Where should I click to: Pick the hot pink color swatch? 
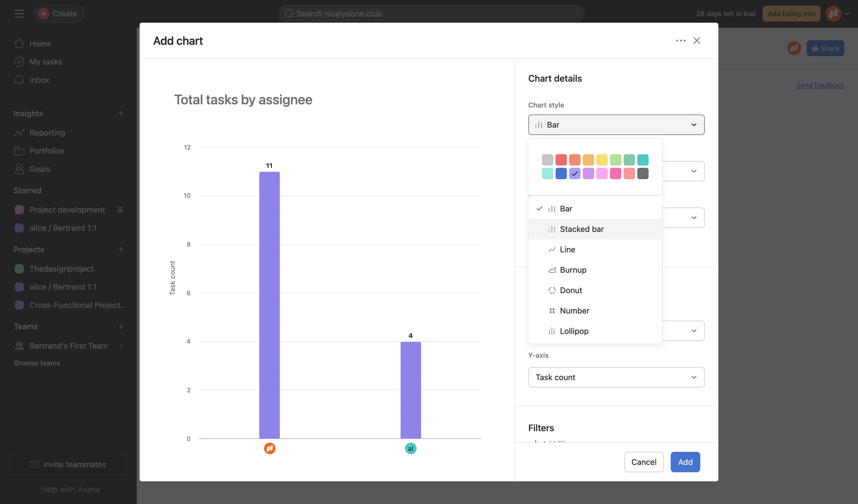[616, 173]
